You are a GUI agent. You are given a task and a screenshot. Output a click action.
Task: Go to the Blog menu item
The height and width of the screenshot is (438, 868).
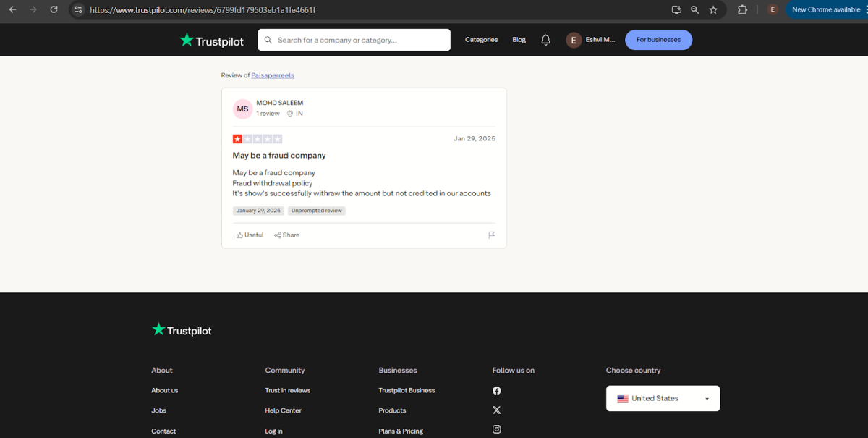[x=519, y=40]
